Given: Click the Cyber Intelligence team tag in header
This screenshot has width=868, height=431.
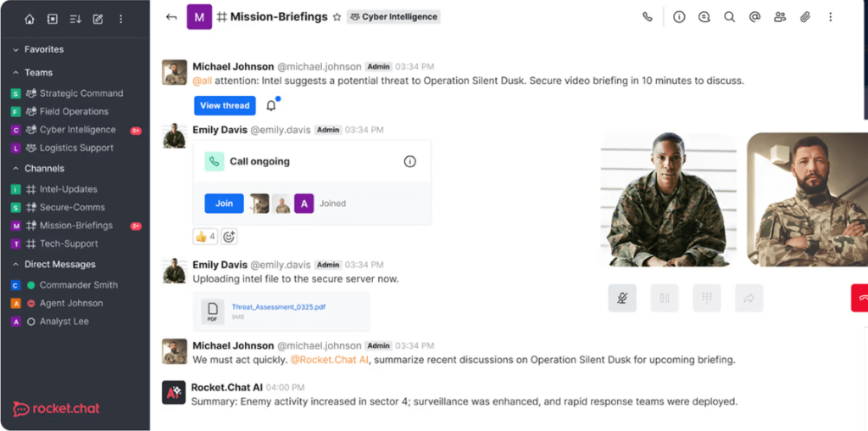Looking at the screenshot, I should [x=393, y=17].
